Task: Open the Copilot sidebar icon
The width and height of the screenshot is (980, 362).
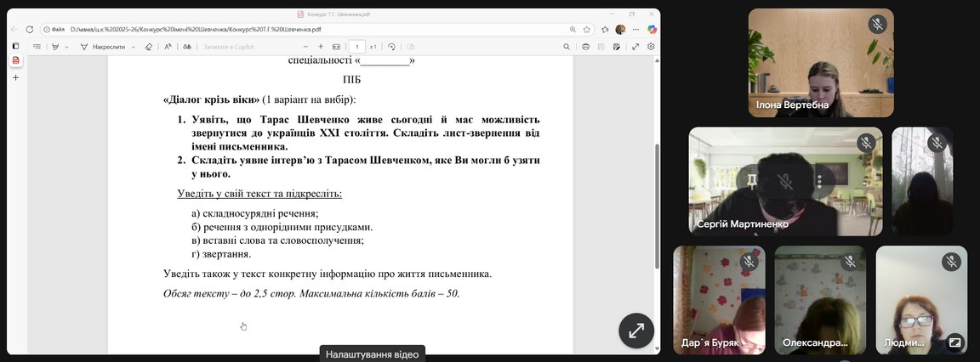Action: point(652,29)
